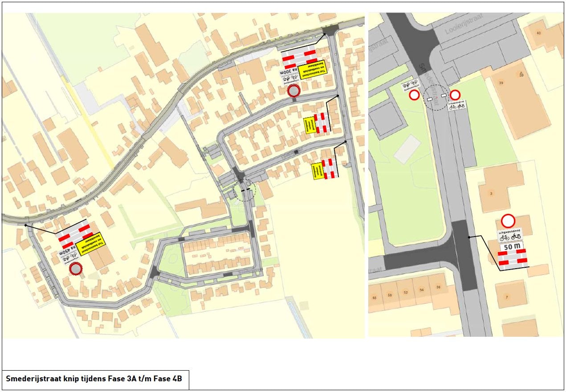This screenshot has width=566, height=392.
Task: Click the road-closed sign below the 'na 450M' plate
Action: [x=76, y=269]
